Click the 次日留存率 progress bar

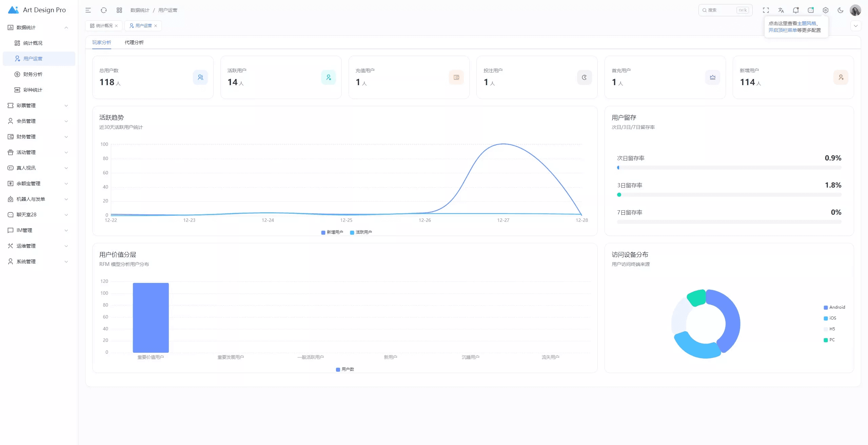729,168
